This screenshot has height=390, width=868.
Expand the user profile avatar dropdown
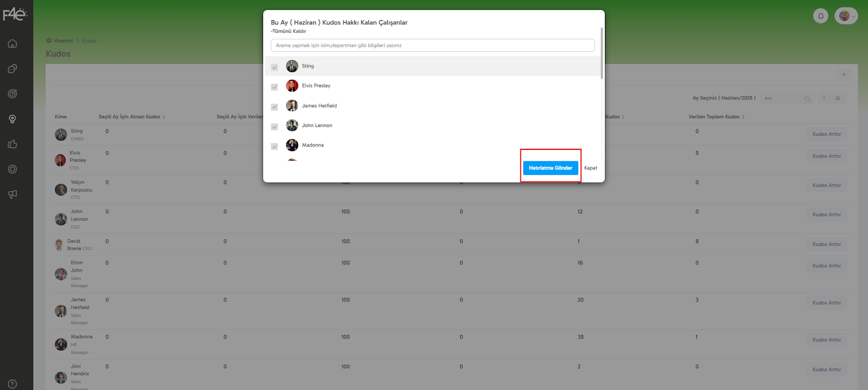[846, 16]
